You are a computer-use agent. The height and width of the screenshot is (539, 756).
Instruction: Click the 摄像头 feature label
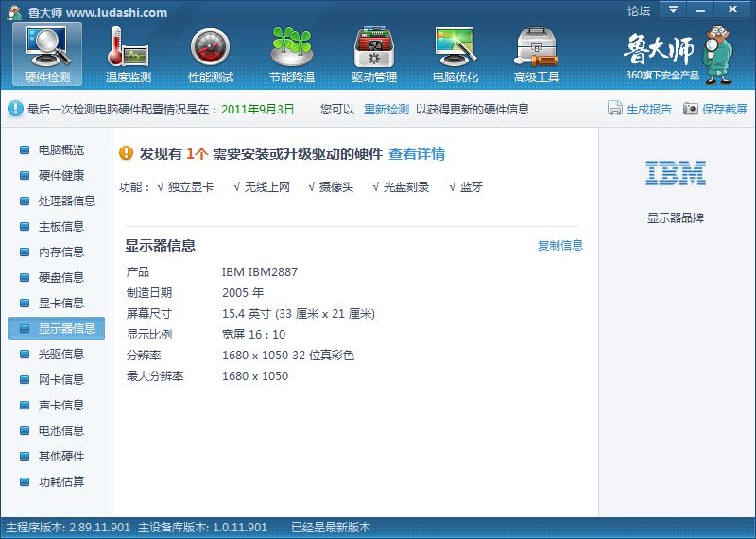[336, 186]
